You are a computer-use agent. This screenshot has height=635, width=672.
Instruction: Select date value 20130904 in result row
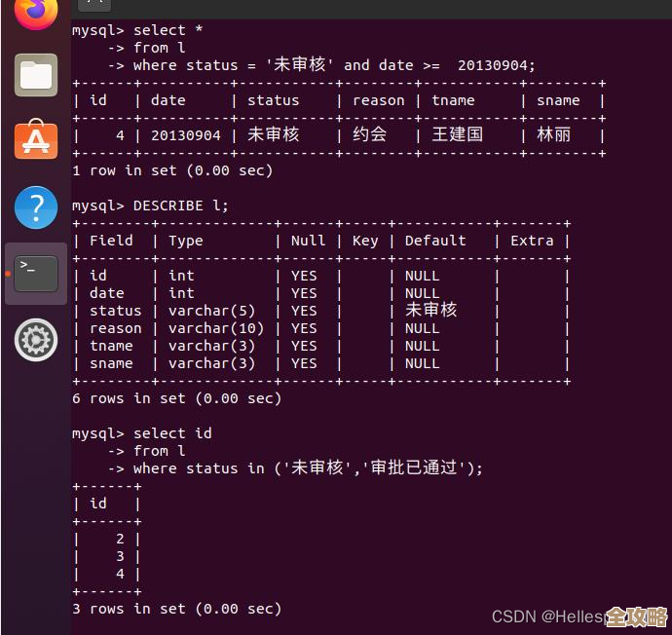[186, 135]
